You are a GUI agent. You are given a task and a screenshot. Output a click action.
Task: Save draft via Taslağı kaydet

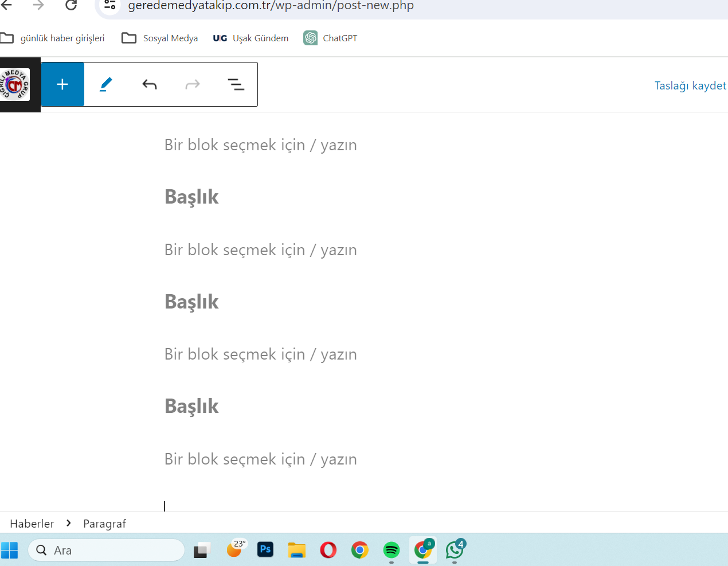pos(690,85)
